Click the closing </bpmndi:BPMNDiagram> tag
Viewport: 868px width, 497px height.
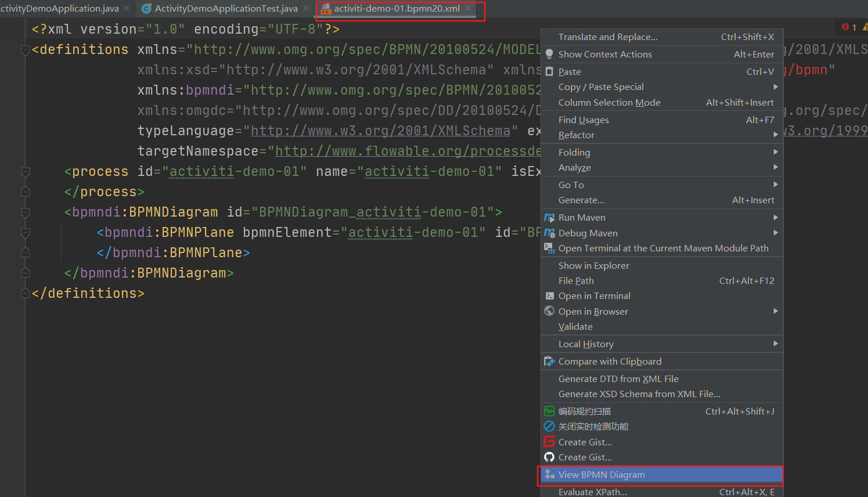(149, 273)
